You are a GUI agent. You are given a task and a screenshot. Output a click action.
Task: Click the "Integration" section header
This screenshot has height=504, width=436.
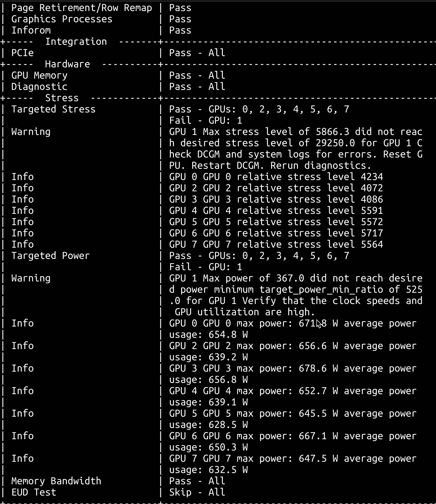[76, 42]
